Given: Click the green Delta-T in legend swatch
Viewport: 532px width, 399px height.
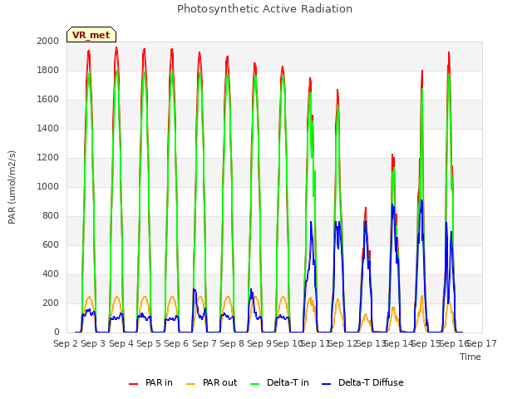Looking at the screenshot, I should point(255,384).
